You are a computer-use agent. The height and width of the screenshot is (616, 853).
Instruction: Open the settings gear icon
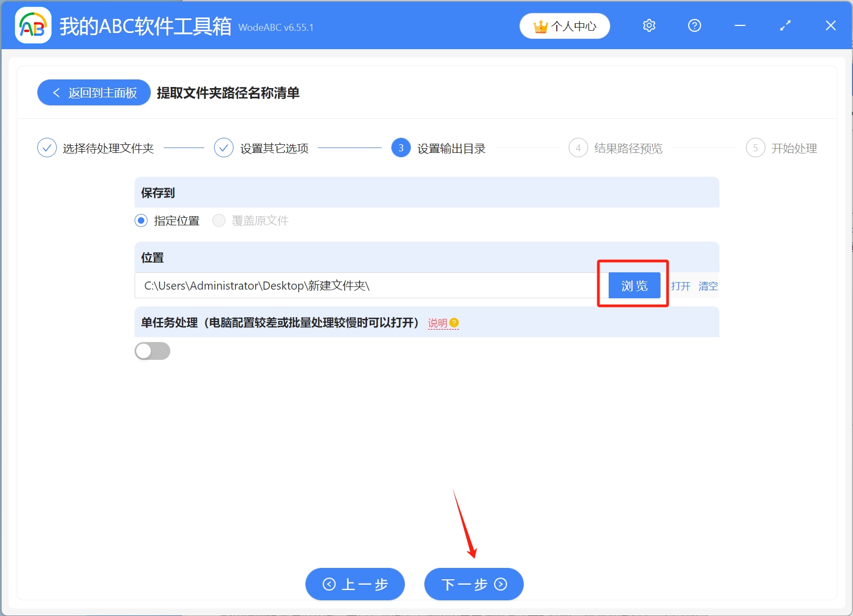(x=649, y=25)
